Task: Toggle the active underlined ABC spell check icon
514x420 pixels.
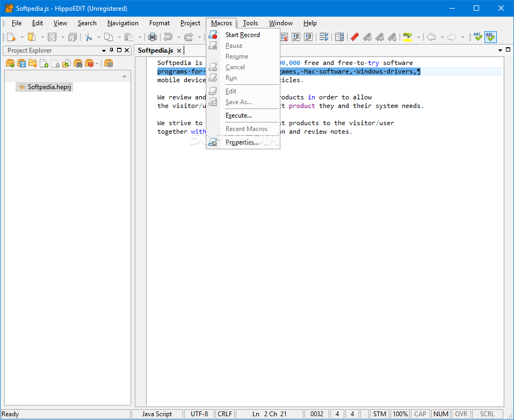Action: 490,37
